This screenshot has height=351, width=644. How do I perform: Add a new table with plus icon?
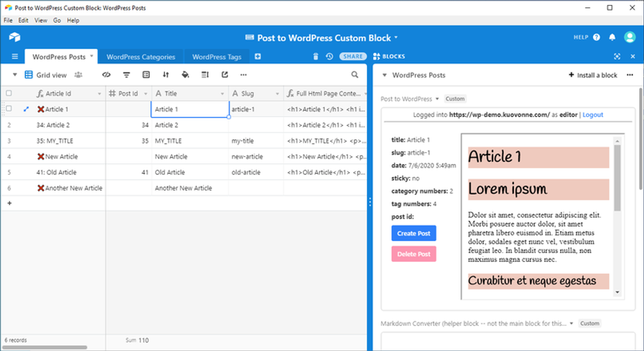tap(258, 56)
